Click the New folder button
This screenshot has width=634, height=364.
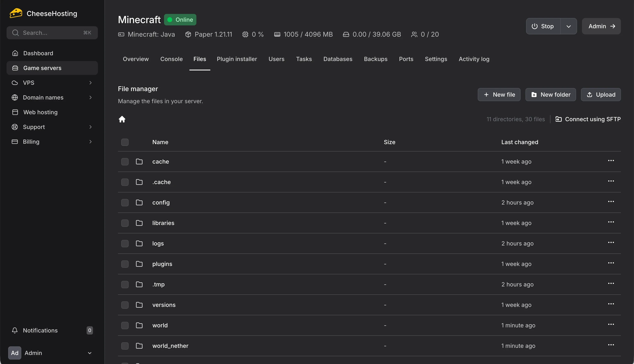pyautogui.click(x=550, y=95)
